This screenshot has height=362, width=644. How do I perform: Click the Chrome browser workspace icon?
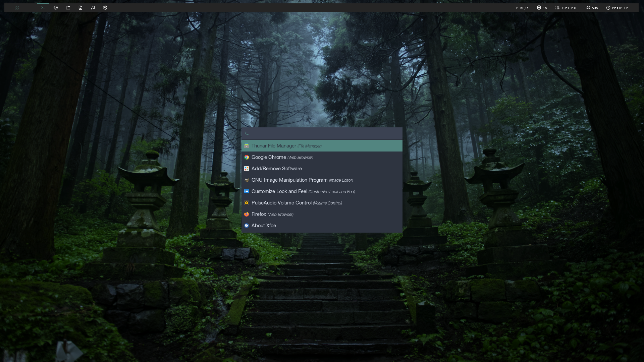click(x=56, y=8)
